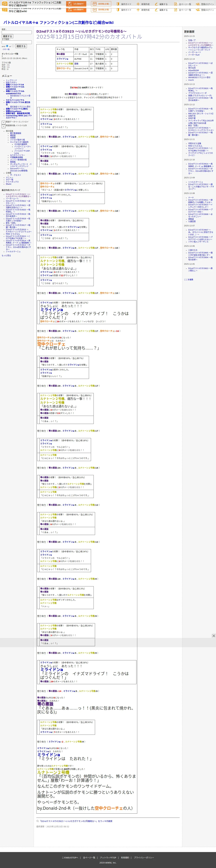Expand 関連資料集-バトロイ以外 plus box
216x868 pixels.
pyautogui.click(x=3, y=126)
